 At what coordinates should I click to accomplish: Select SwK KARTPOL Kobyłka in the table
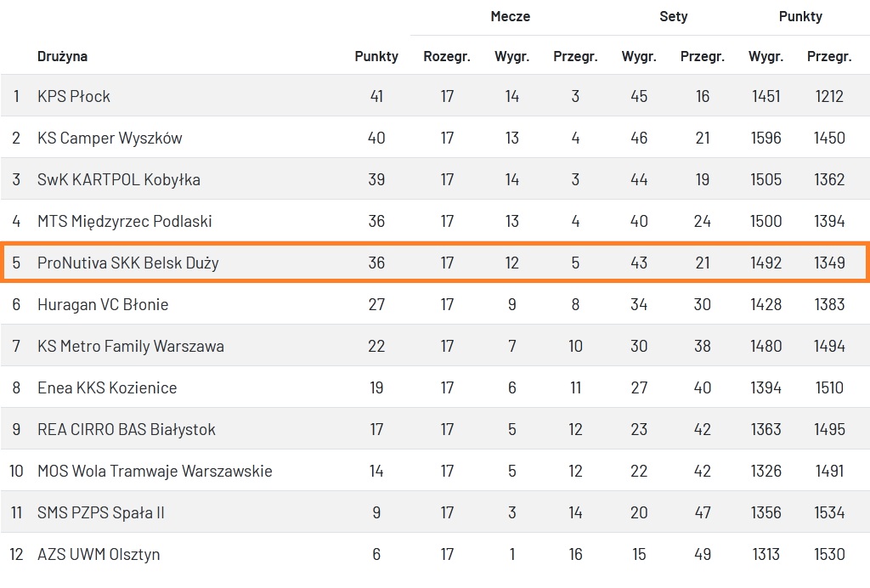[119, 179]
